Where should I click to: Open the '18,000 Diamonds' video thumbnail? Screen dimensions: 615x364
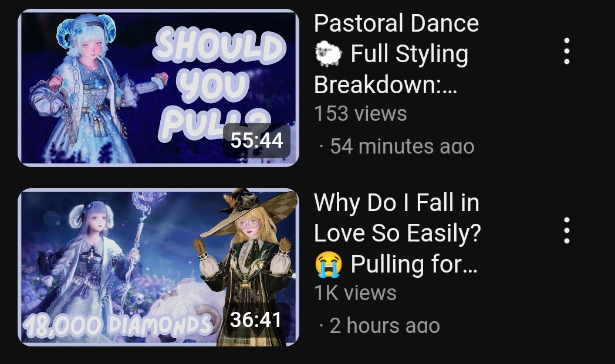pyautogui.click(x=158, y=267)
